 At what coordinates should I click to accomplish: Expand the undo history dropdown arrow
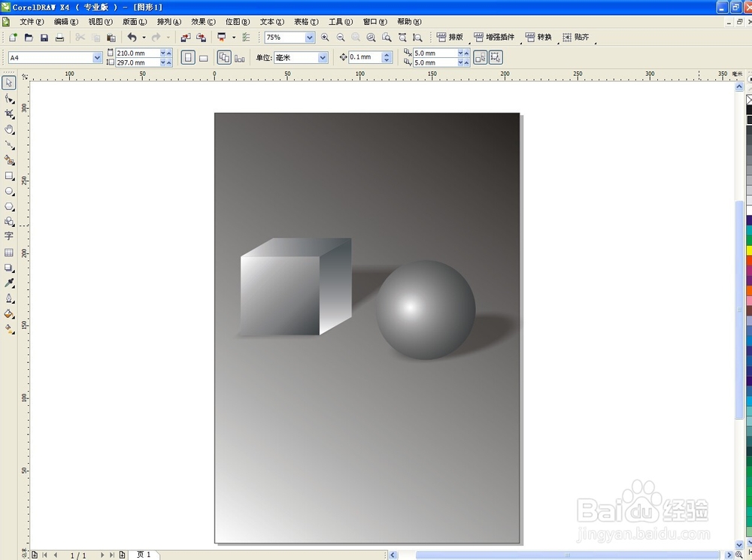144,37
